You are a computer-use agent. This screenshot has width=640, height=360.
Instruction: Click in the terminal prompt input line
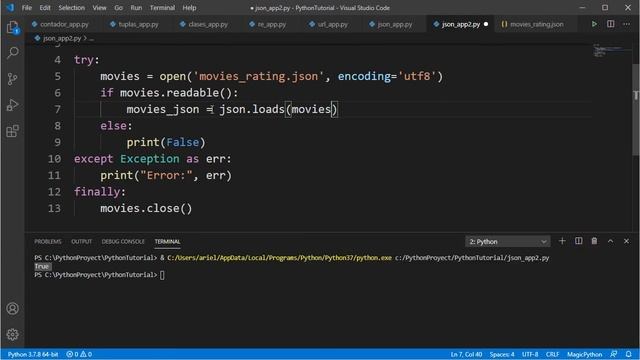tap(162, 275)
